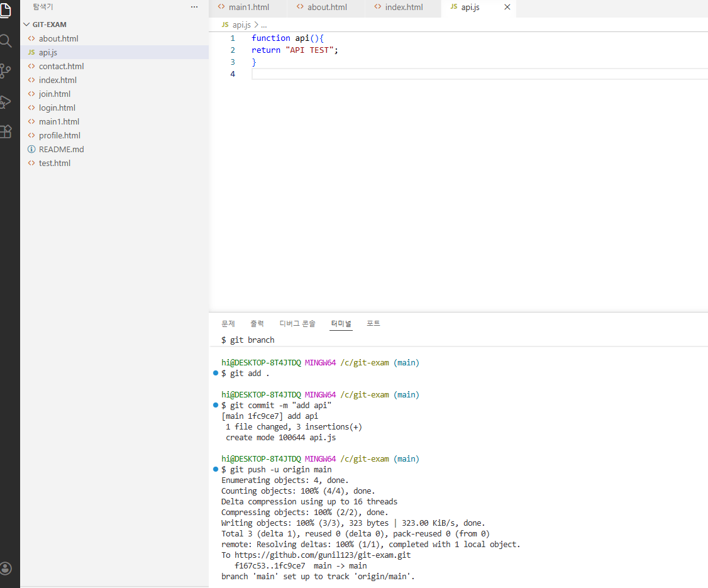The image size is (708, 588).
Task: Collapse the GIT-EXAM folder section
Action: point(45,25)
